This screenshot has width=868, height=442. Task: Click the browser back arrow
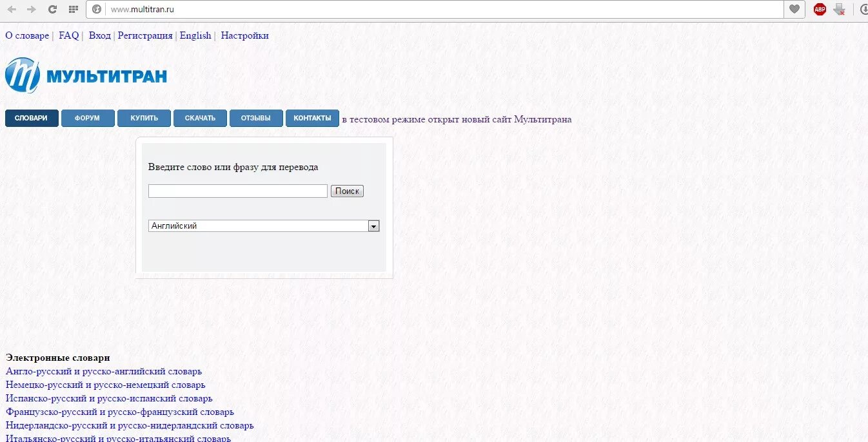pos(12,10)
